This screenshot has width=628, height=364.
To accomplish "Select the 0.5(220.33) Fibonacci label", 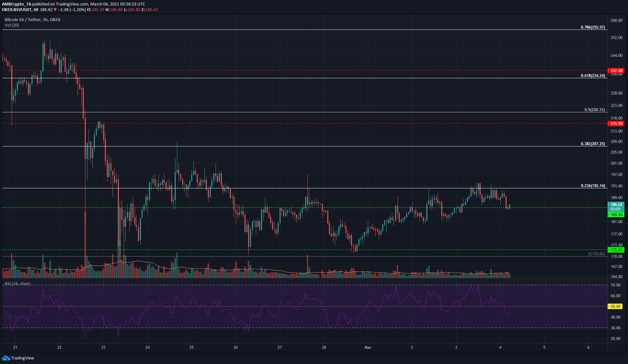I will click(x=595, y=110).
